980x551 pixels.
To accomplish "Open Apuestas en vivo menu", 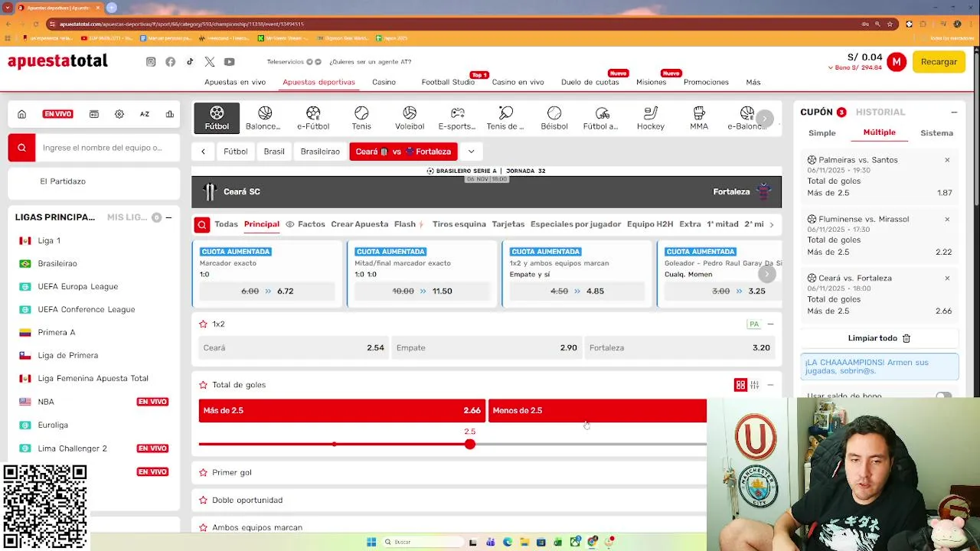I will pos(235,82).
